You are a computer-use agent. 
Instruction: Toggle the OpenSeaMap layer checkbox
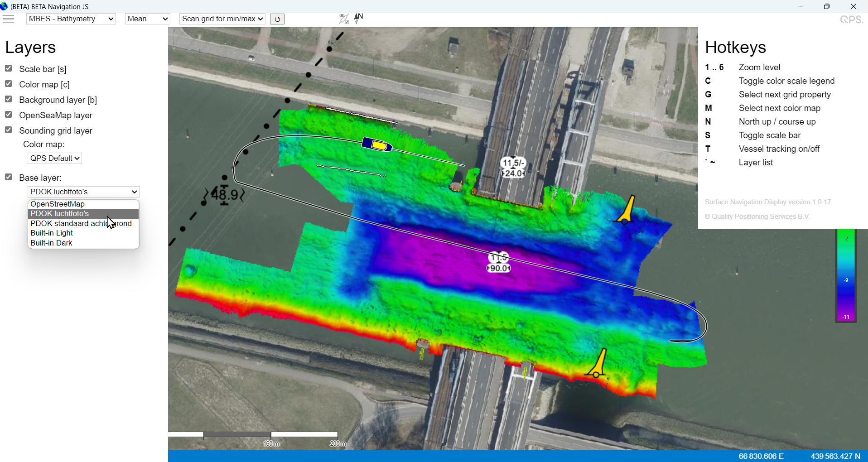click(x=9, y=115)
